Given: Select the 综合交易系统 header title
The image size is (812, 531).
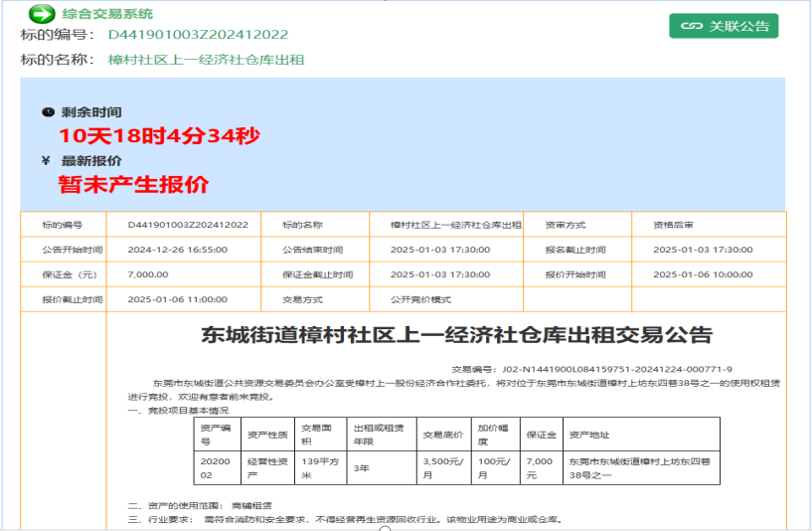Looking at the screenshot, I should [x=107, y=14].
